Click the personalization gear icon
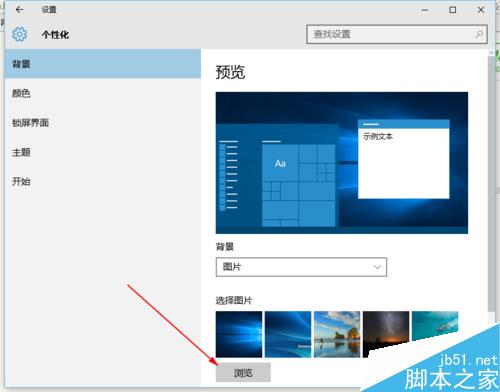The image size is (500, 392). [19, 34]
